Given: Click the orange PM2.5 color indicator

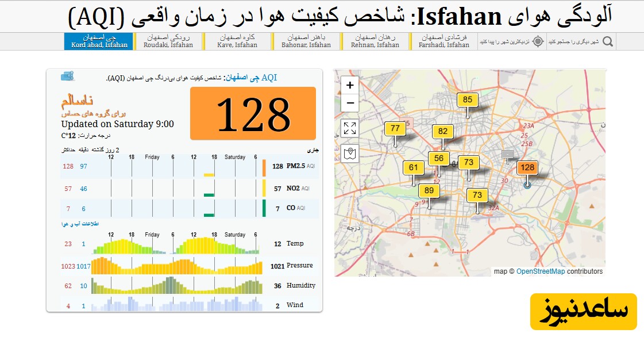Looking at the screenshot, I should [x=264, y=168].
